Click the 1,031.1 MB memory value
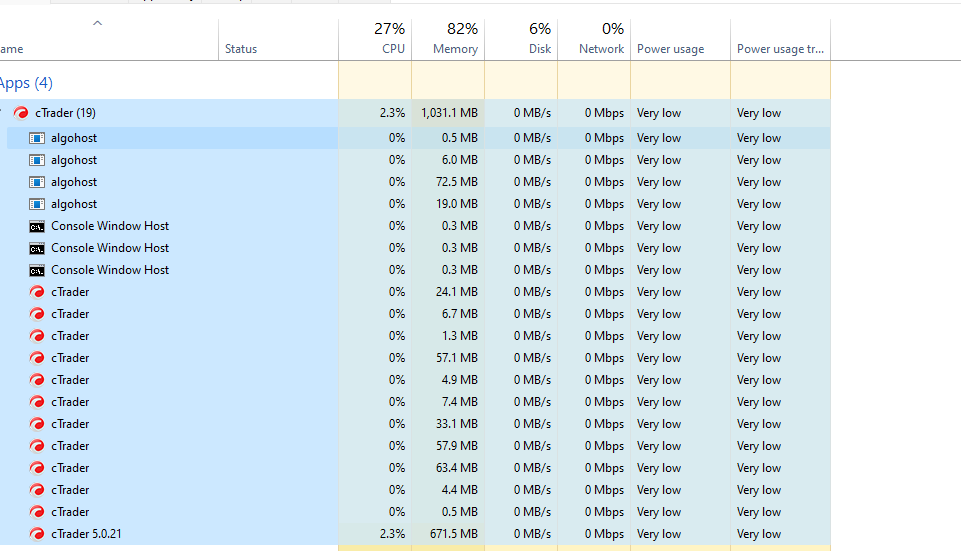961x551 pixels. (x=449, y=113)
